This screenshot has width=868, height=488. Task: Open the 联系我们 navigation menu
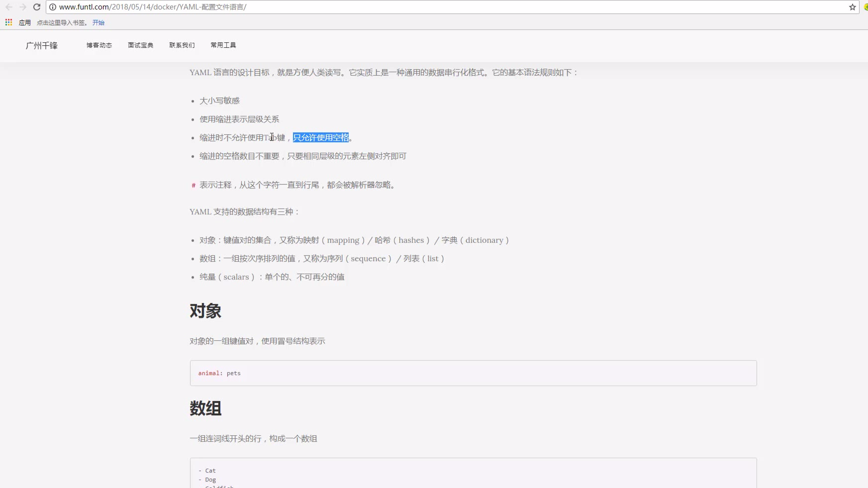[182, 45]
